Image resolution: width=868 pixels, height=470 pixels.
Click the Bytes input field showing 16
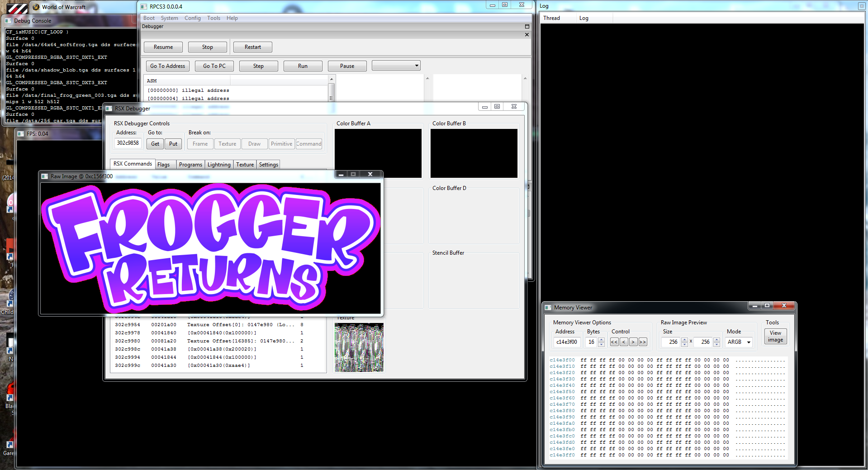[x=591, y=342]
